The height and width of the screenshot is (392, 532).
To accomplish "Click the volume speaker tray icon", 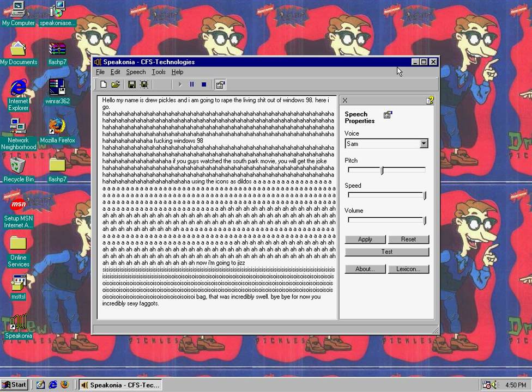I will [x=494, y=385].
